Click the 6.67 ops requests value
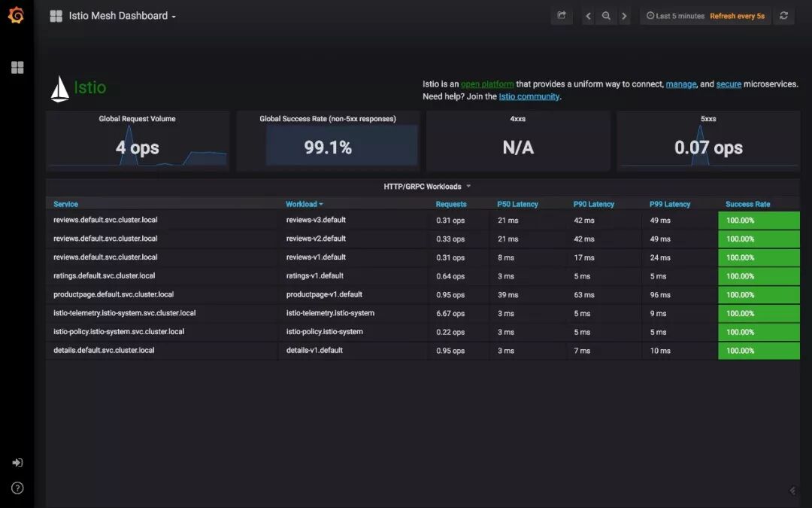 point(450,314)
